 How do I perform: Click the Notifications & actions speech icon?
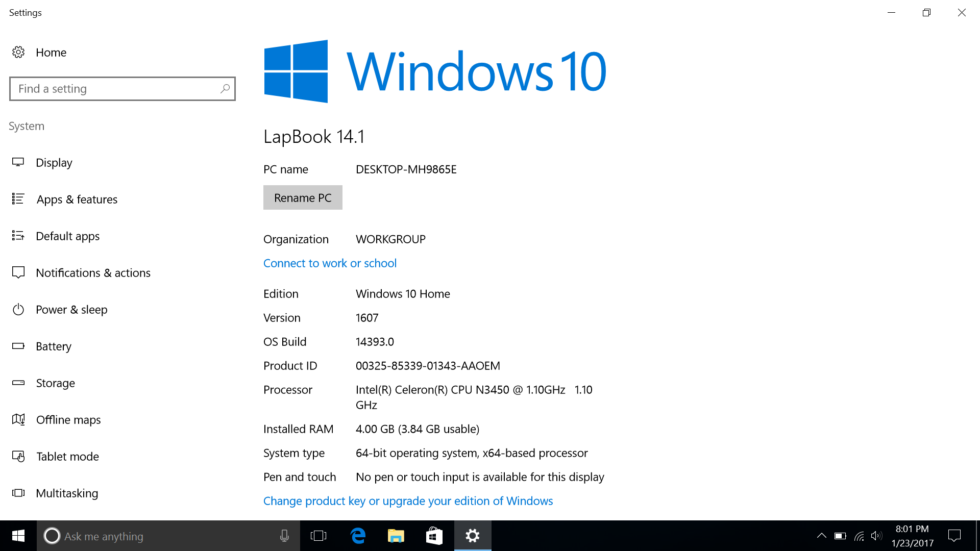tap(18, 272)
